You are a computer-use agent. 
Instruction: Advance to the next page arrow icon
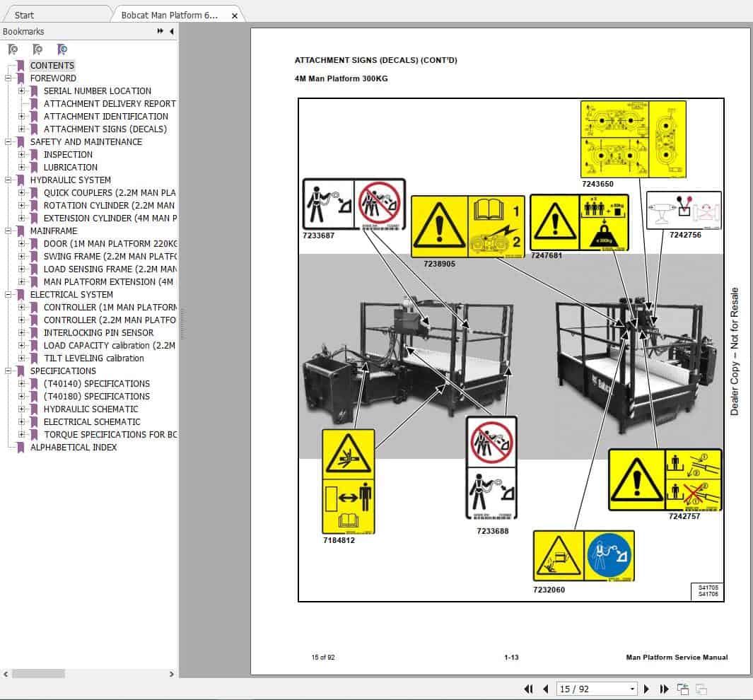[x=647, y=689]
